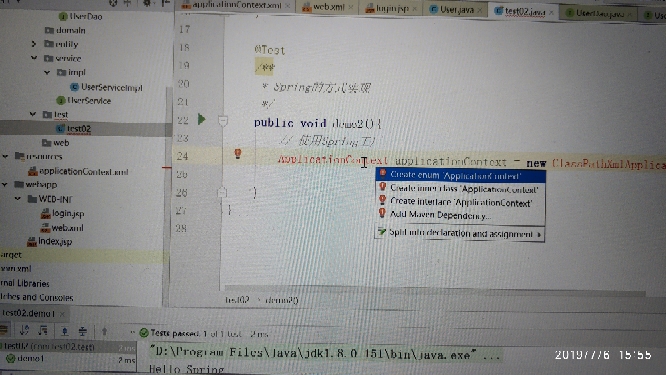This screenshot has width=666, height=375.
Task: Select the test02 root row in test results
Action: (68, 347)
